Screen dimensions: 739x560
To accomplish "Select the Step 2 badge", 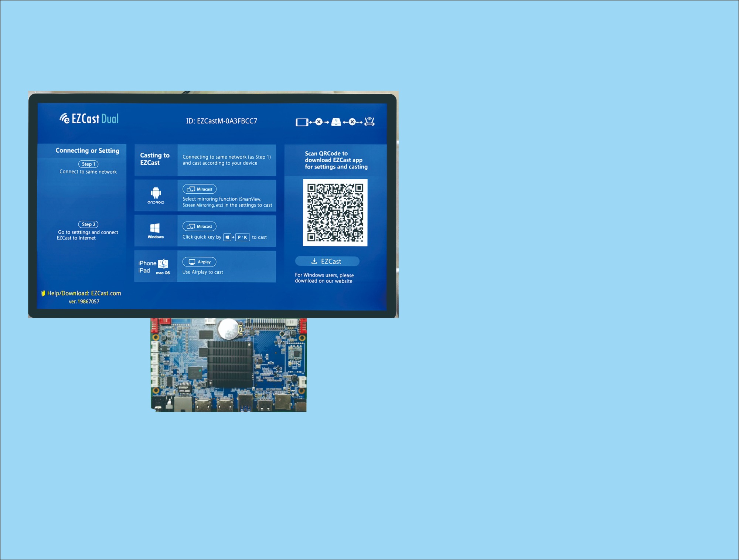I will 88,224.
